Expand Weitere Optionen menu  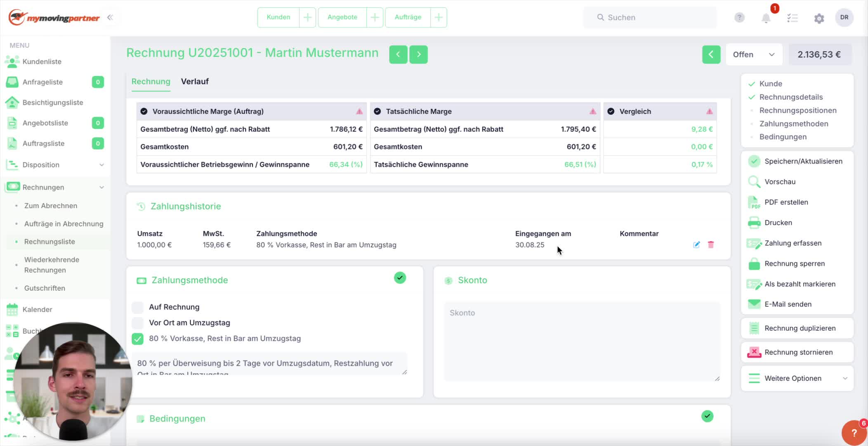[797, 378]
